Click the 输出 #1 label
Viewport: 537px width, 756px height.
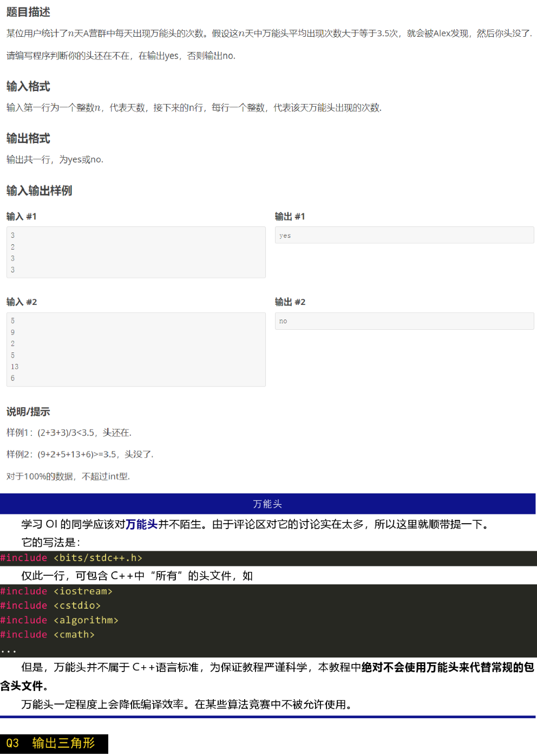point(290,217)
